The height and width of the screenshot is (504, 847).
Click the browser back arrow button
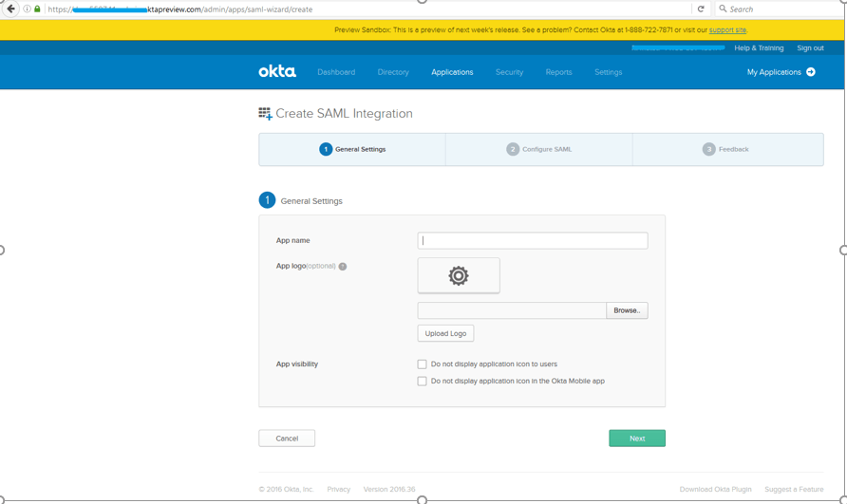coord(10,9)
